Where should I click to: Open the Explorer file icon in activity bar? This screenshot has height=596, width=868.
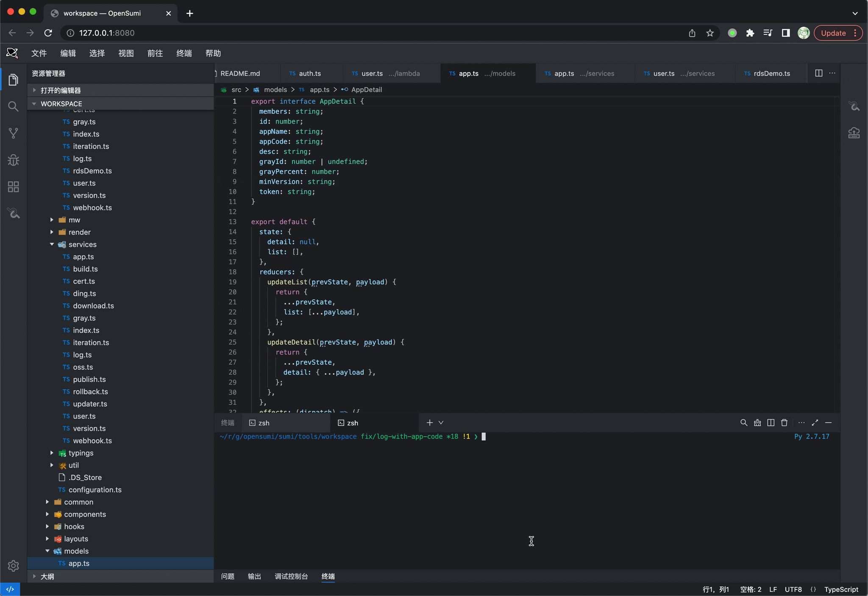(13, 80)
